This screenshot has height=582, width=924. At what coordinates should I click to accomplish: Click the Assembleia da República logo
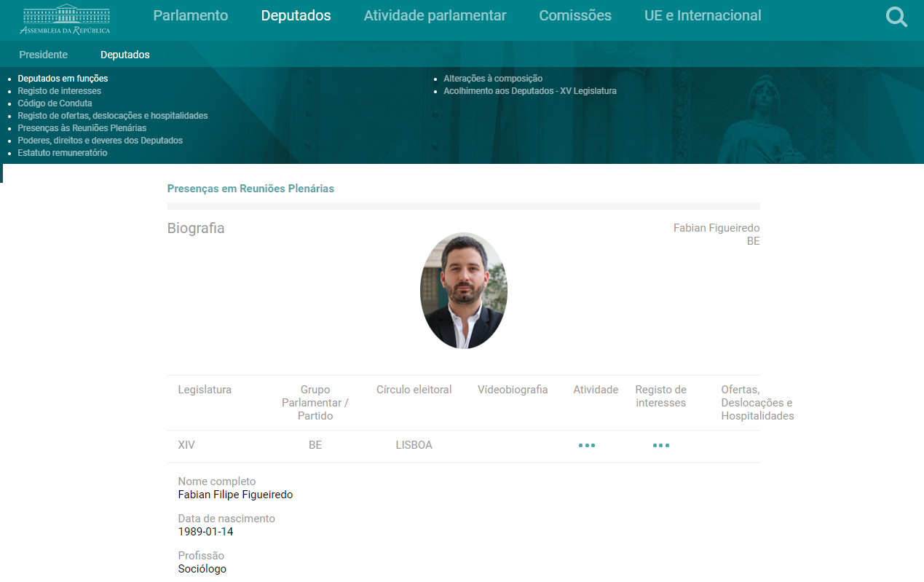[x=65, y=19]
